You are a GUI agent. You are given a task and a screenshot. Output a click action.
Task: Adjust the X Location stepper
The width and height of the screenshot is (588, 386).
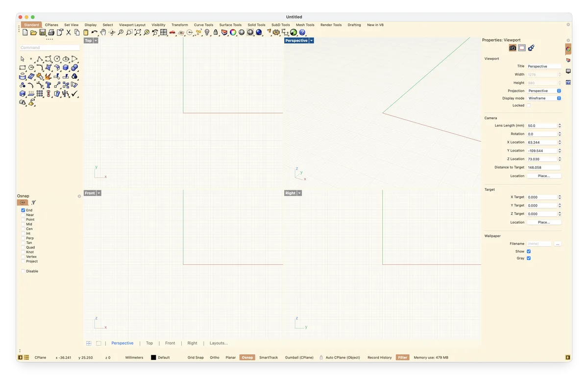coord(560,142)
